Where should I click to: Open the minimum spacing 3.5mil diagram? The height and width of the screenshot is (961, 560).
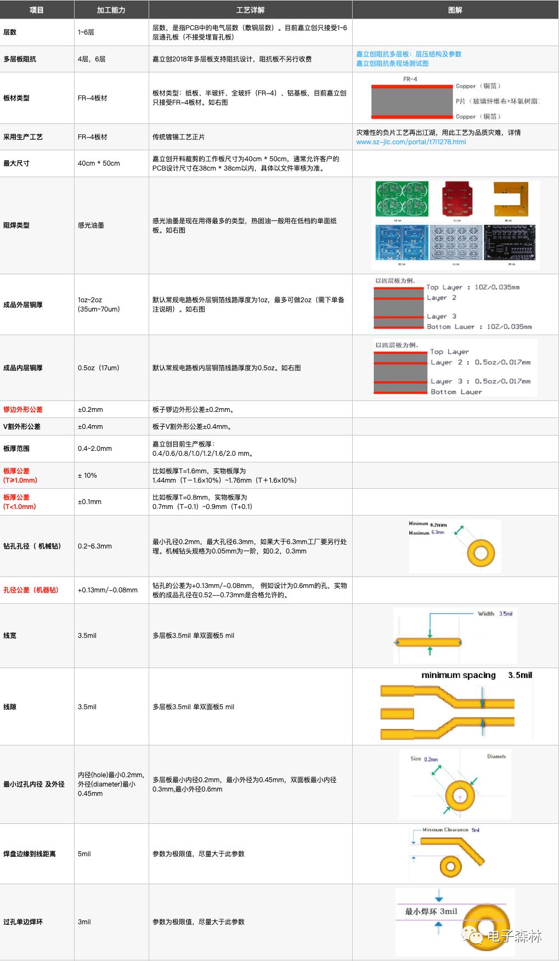[x=456, y=706]
